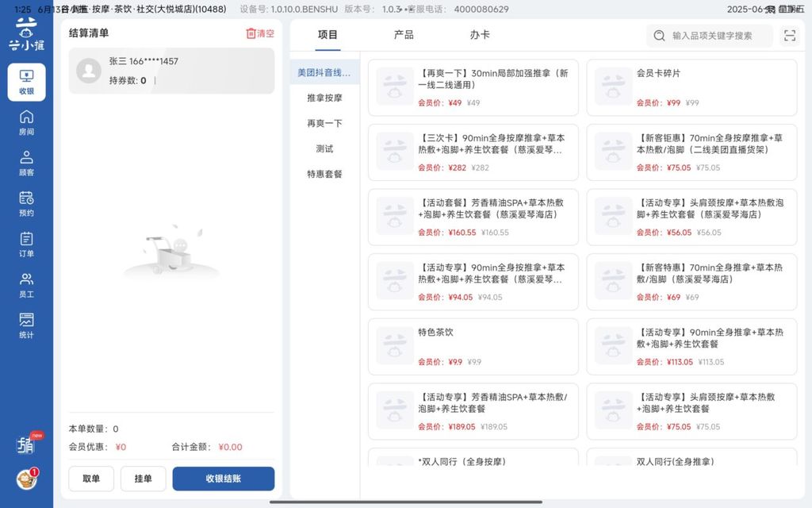Add 【活动套餐】芳香精油SPA item ¥160.55
Viewport: 812px width, 508px height.
[x=473, y=217]
